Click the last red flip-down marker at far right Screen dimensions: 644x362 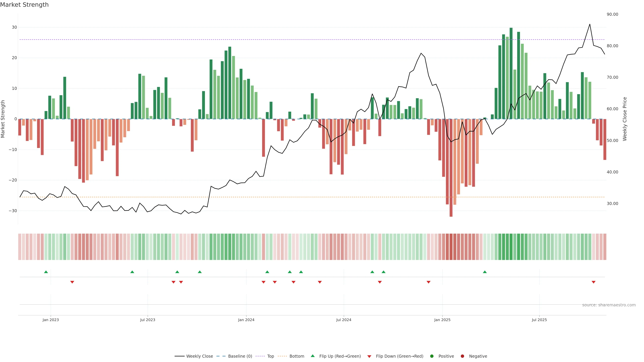click(x=594, y=282)
